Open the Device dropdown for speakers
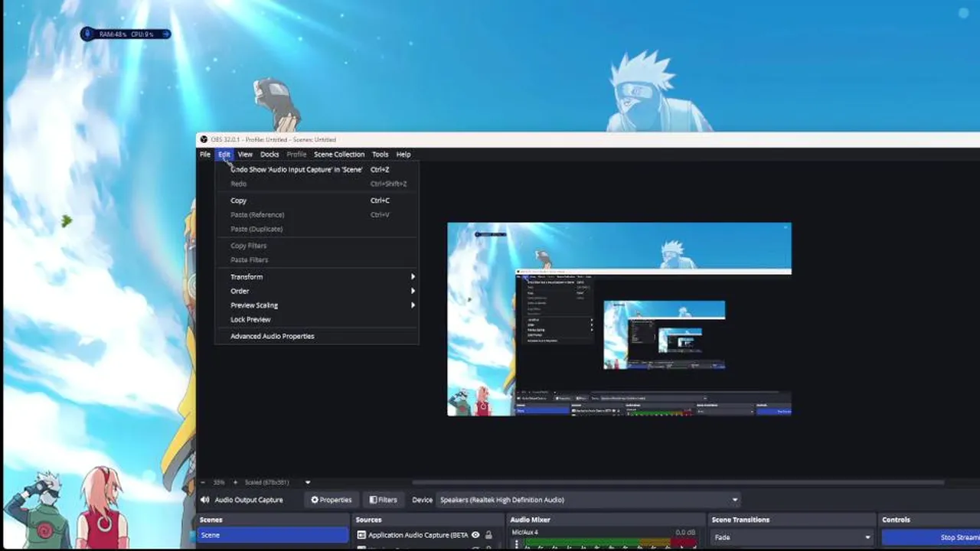 [x=589, y=500]
